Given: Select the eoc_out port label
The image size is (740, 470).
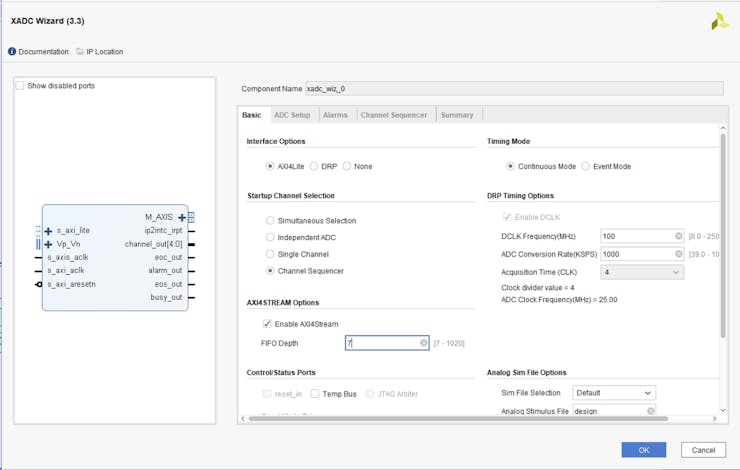Looking at the screenshot, I should 168,257.
